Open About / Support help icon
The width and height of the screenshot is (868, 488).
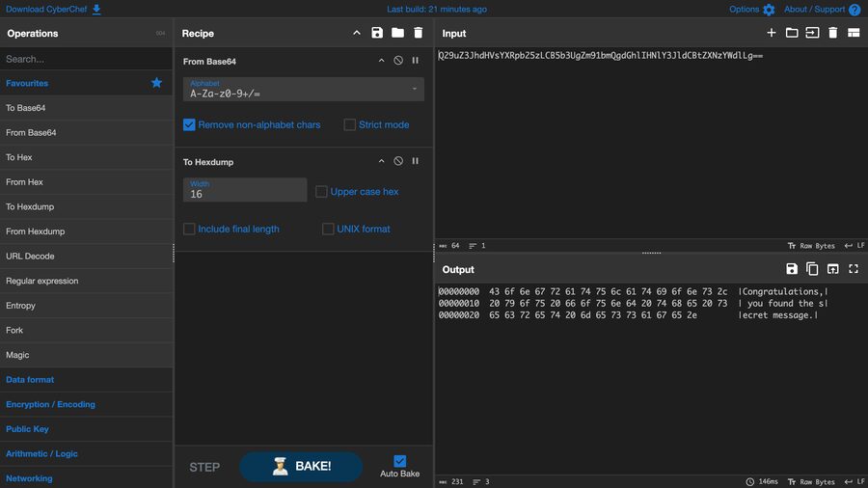(854, 10)
